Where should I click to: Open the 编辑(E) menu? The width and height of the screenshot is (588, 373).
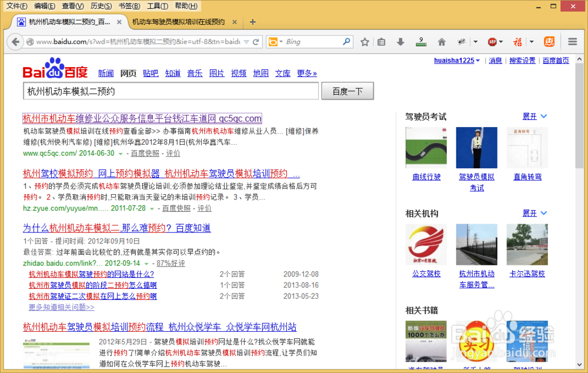coord(44,6)
